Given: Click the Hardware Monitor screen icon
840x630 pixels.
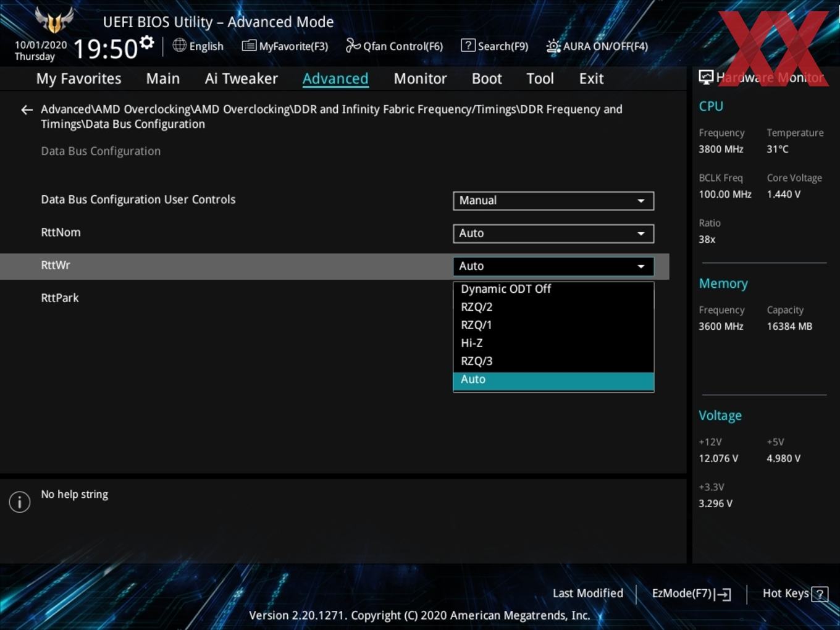Looking at the screenshot, I should pyautogui.click(x=706, y=77).
